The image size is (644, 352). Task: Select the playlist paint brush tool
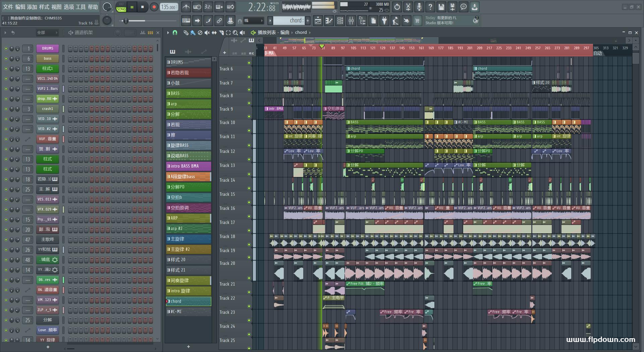coord(193,33)
